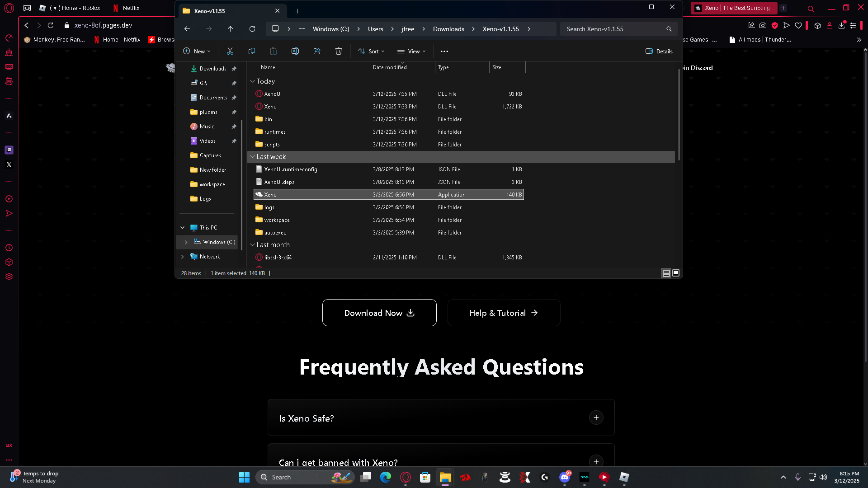868x488 pixels.
Task: Open the Home - Netflix bookmark
Action: point(117,40)
